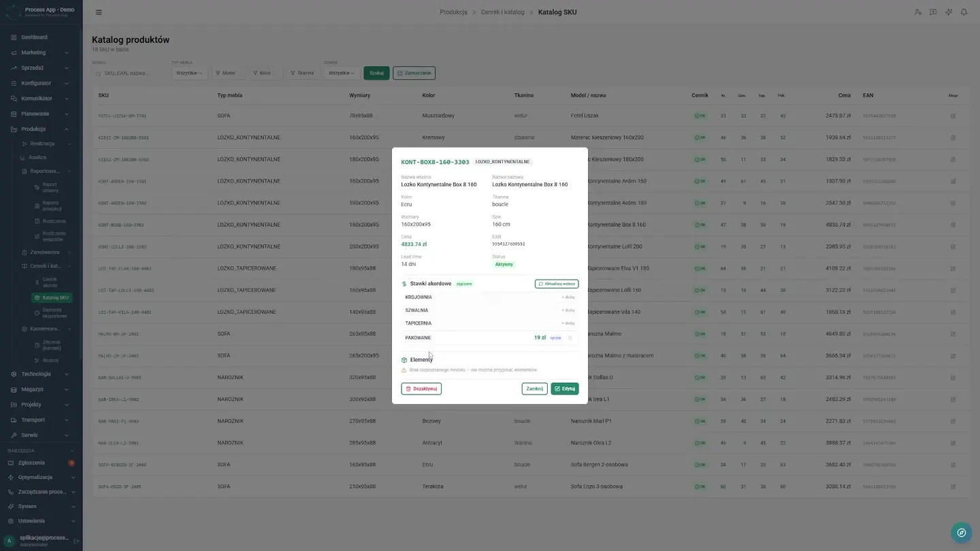Add rate for KROJOWNIA via dodaj

[568, 297]
